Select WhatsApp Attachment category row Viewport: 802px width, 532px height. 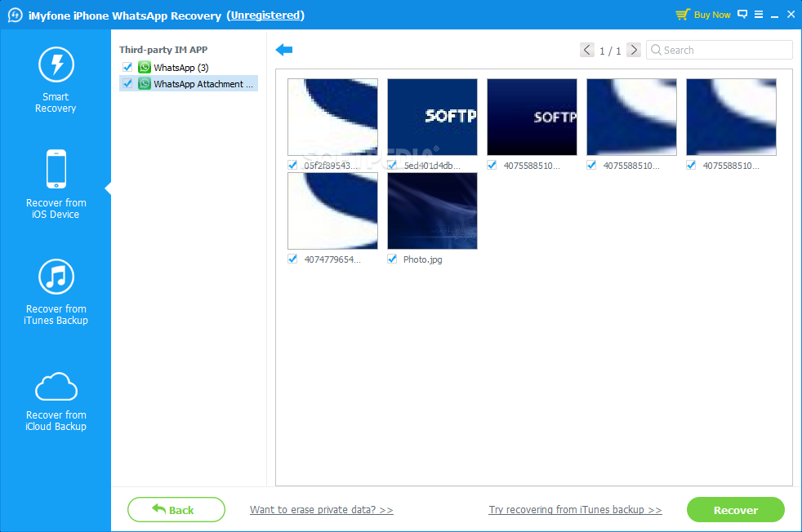(x=189, y=84)
